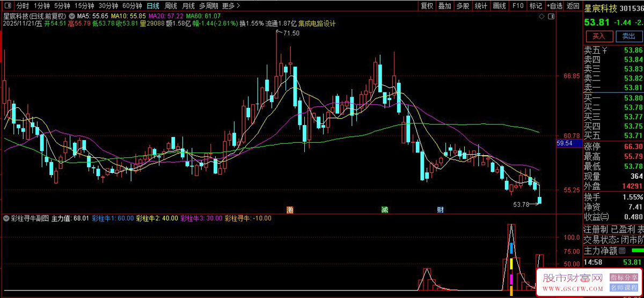Add stock via +自选 button

coord(554,6)
